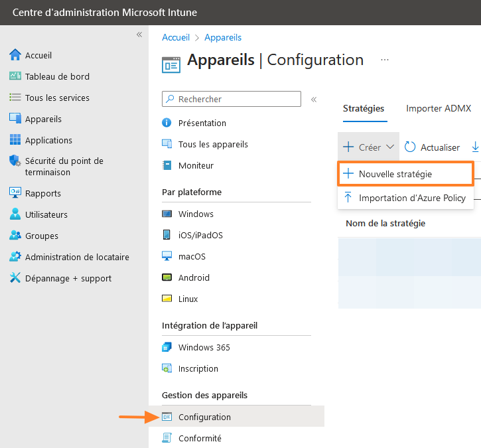The width and height of the screenshot is (481, 448).
Task: Click upload arrow icon on Importation d'Azure Policy
Action: pos(348,197)
